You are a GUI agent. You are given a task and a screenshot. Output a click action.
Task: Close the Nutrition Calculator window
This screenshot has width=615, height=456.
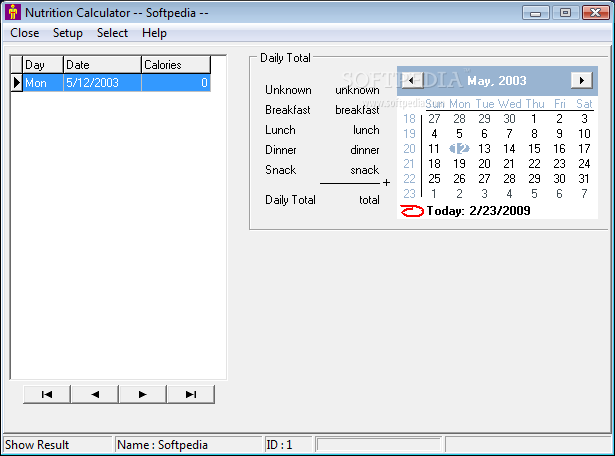coord(595,13)
